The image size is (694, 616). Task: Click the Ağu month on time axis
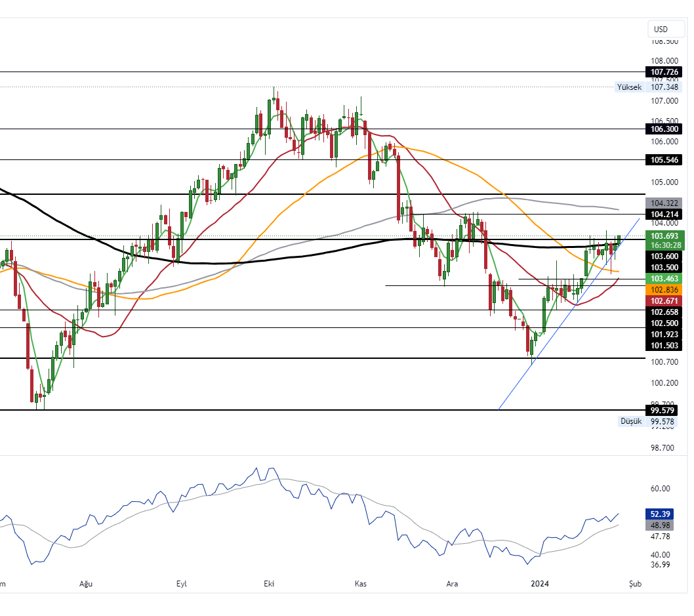(x=85, y=583)
